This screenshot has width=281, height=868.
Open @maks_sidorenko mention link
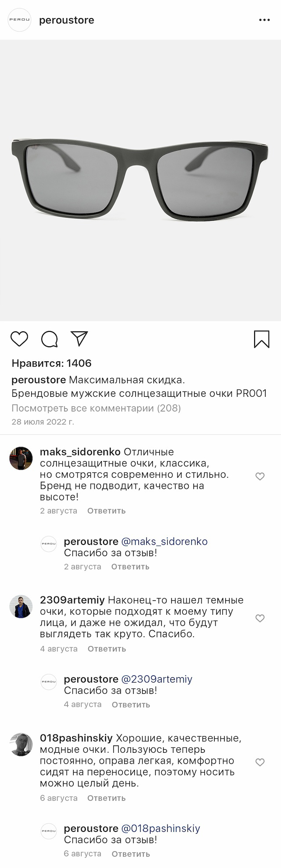[x=164, y=541]
